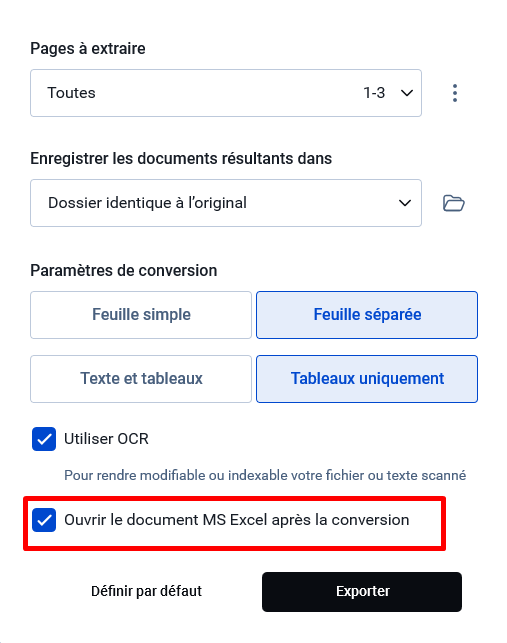507x643 pixels.
Task: Open the Toutes pages dropdown
Action: [226, 93]
